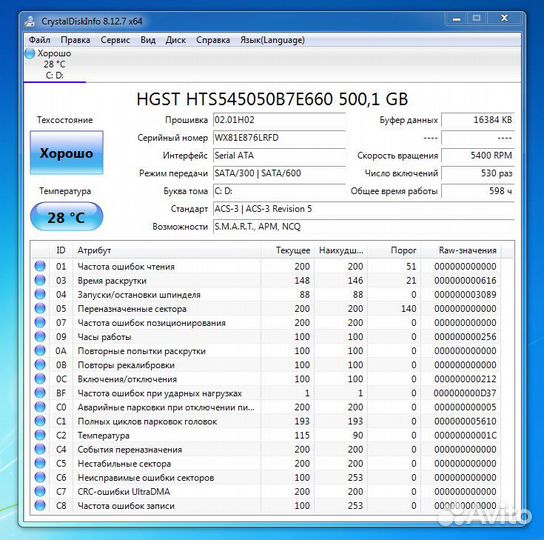This screenshot has width=544, height=540.
Task: Click the total work time 598 ч
Action: pos(478,191)
